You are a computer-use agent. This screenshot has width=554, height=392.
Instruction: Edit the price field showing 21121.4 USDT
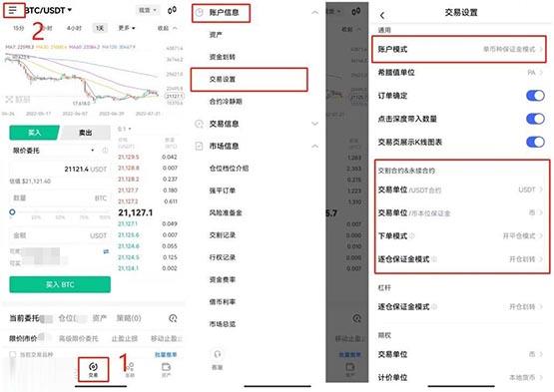[x=59, y=170]
